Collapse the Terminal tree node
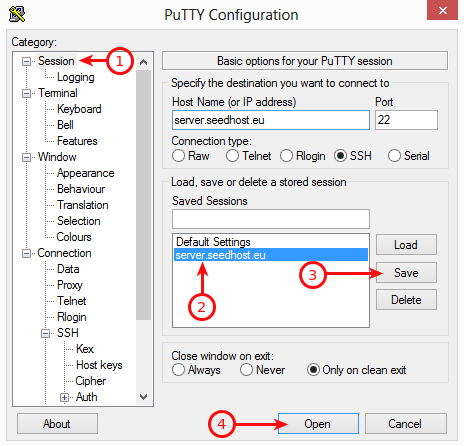Screen dimensions: 464x446 pos(26,93)
